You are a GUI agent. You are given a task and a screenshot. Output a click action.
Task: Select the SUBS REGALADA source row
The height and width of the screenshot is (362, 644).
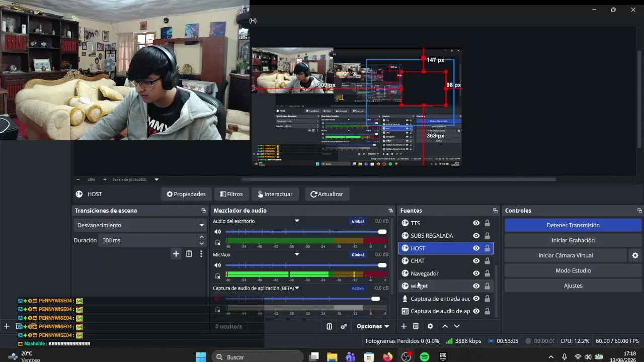(446, 236)
